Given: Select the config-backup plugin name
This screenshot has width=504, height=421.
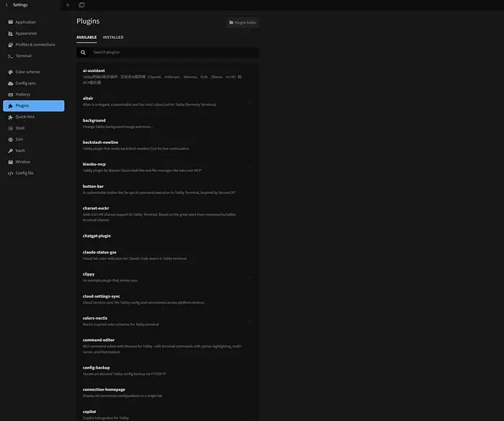Looking at the screenshot, I should point(96,368).
